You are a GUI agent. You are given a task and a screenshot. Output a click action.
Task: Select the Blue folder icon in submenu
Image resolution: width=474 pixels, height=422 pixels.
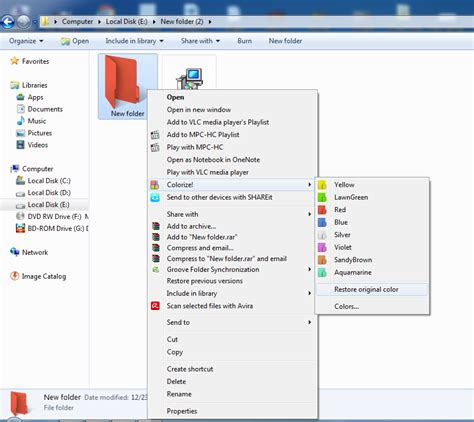click(x=322, y=222)
